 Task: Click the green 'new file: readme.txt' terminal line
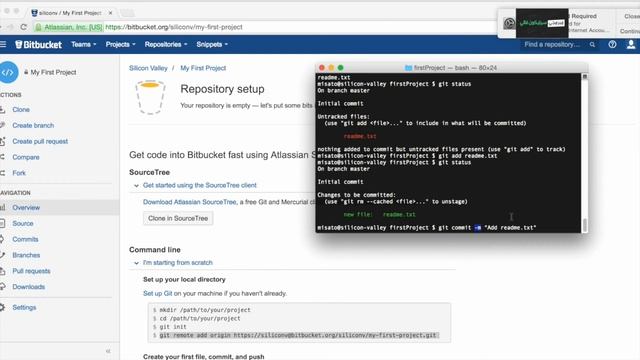pos(380,215)
